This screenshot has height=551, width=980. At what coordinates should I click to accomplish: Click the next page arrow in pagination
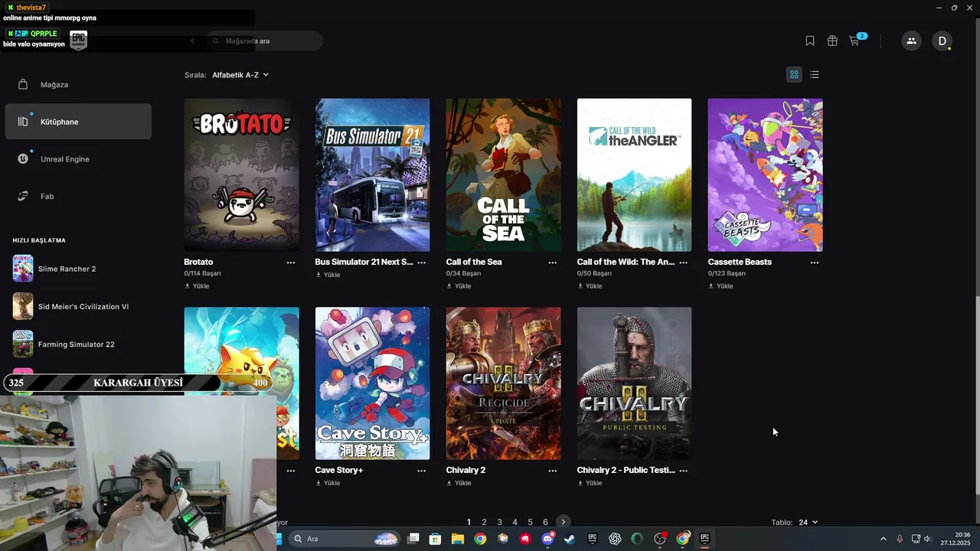563,522
